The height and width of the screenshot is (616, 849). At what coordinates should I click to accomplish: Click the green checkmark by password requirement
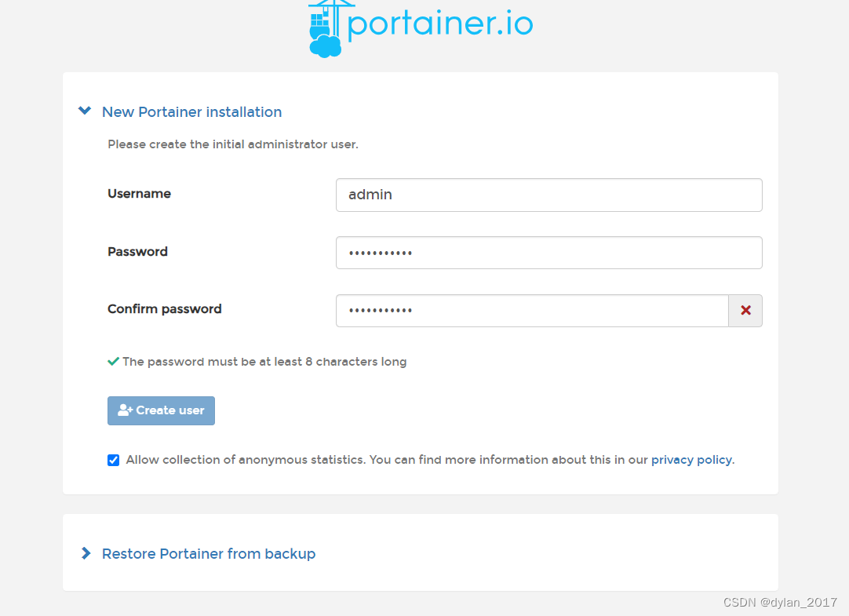pyautogui.click(x=113, y=362)
